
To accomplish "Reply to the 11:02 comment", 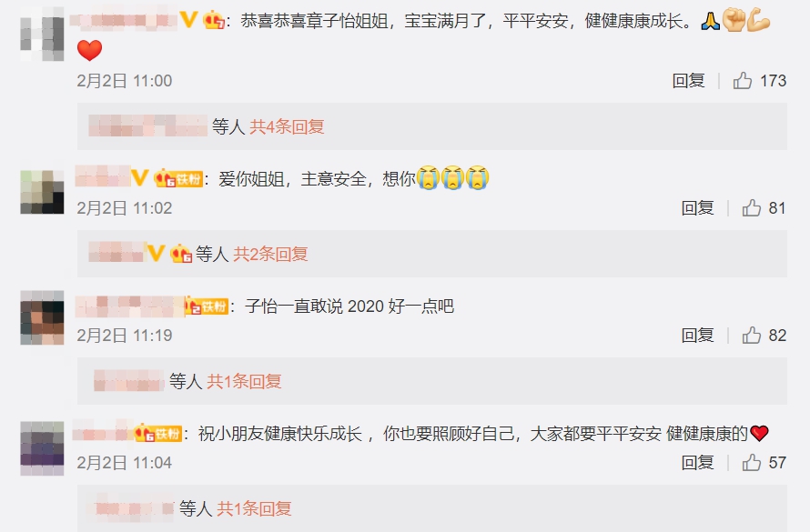I will pyautogui.click(x=697, y=208).
